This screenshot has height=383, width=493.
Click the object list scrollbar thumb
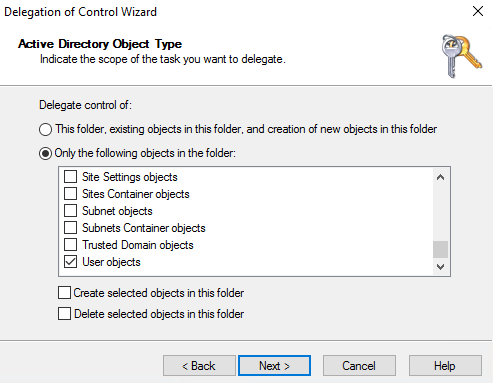click(x=440, y=249)
